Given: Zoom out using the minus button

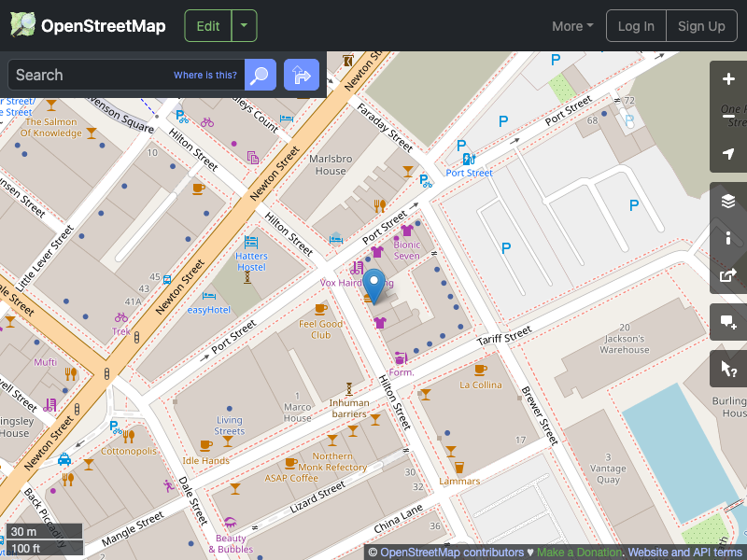Looking at the screenshot, I should tap(727, 117).
